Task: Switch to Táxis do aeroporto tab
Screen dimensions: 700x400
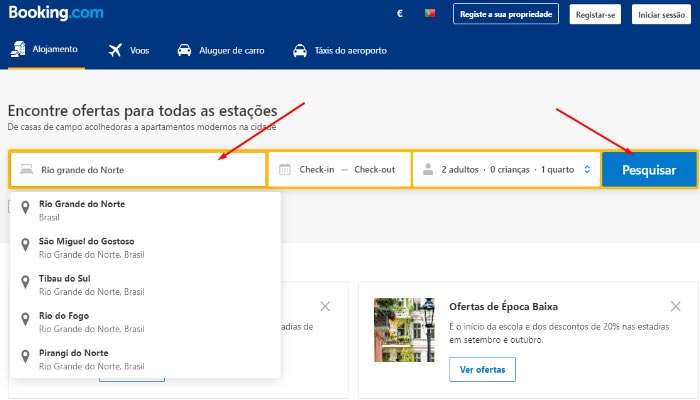Action: [x=340, y=50]
